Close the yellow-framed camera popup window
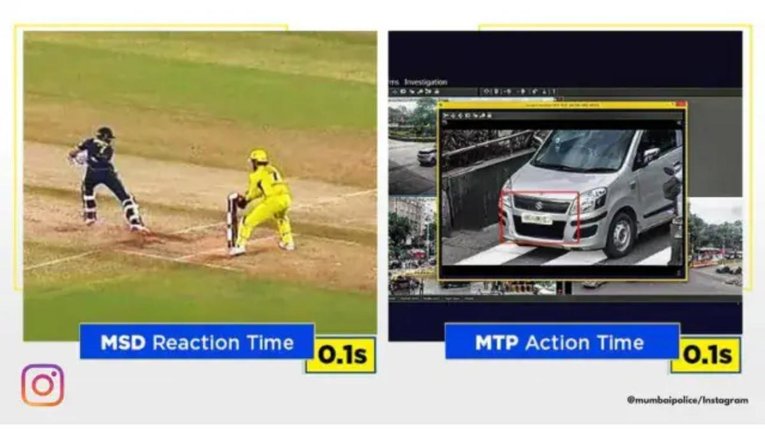765x430 pixels. point(681,104)
